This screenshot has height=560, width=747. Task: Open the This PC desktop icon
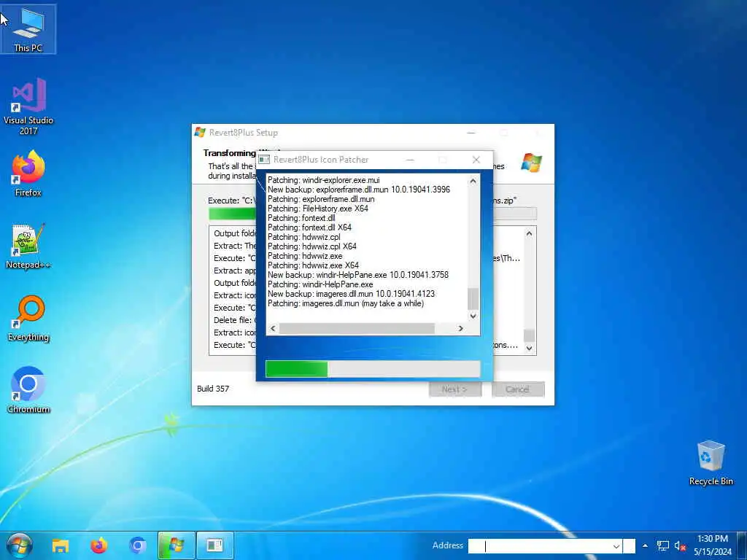click(28, 29)
